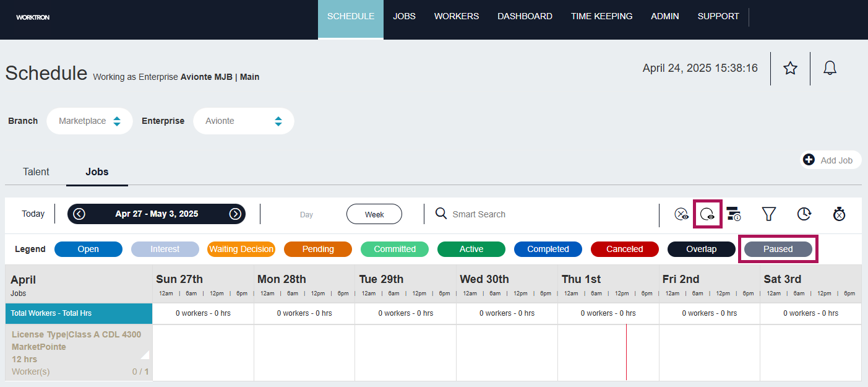This screenshot has width=868, height=387.
Task: Go to previous week arrow
Action: coord(79,214)
